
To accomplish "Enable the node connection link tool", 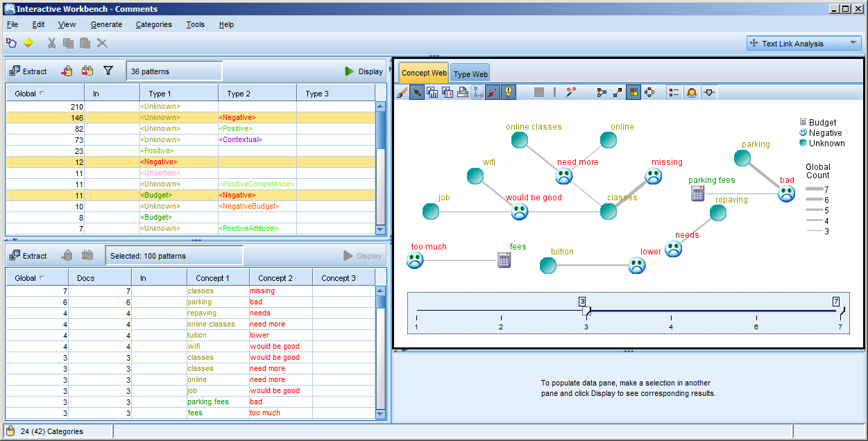I will 616,92.
